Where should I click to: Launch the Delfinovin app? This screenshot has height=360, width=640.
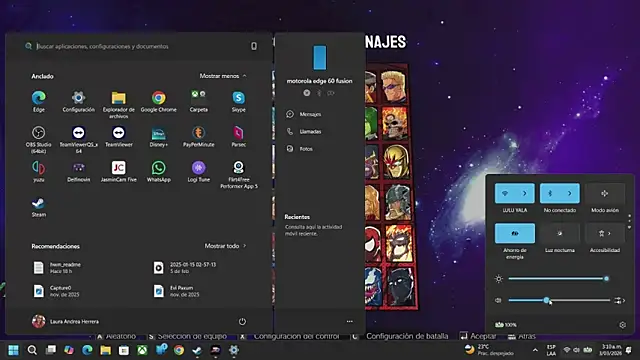(x=78, y=171)
